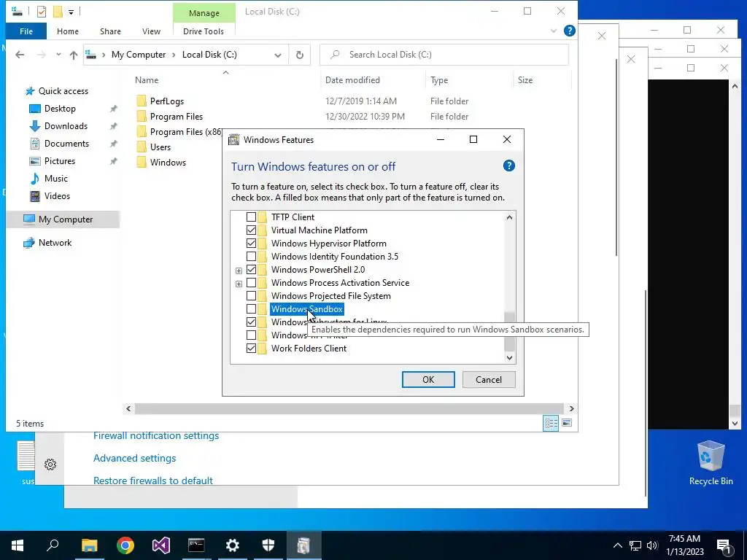The height and width of the screenshot is (560, 747).
Task: Select the Manage contextual tab
Action: (204, 13)
